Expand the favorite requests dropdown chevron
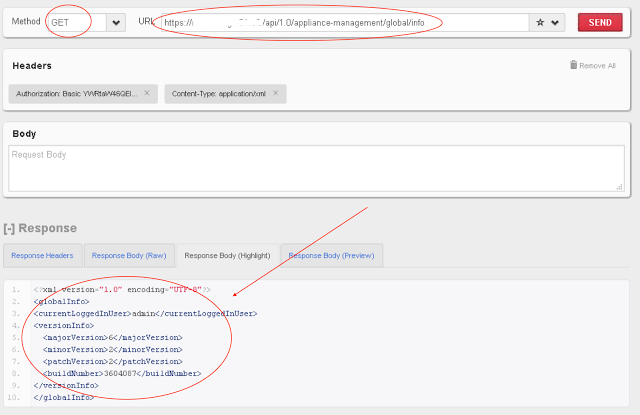This screenshot has width=640, height=415. tap(556, 22)
